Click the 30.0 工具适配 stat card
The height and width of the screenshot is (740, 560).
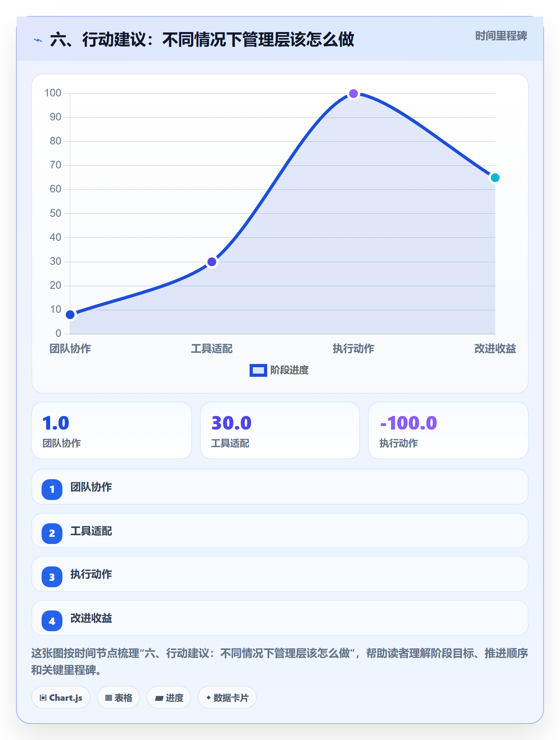click(280, 430)
